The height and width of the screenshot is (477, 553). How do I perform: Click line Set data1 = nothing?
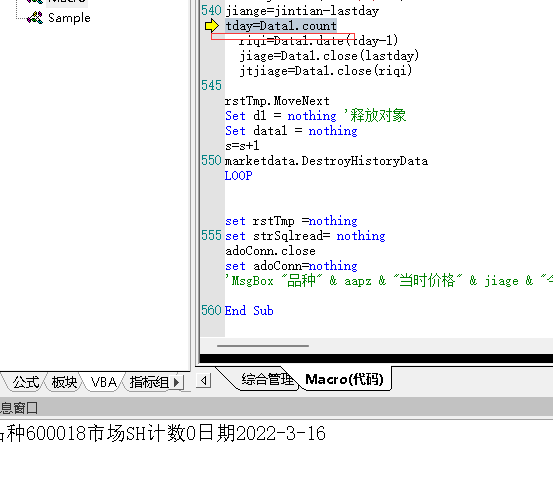(x=291, y=131)
